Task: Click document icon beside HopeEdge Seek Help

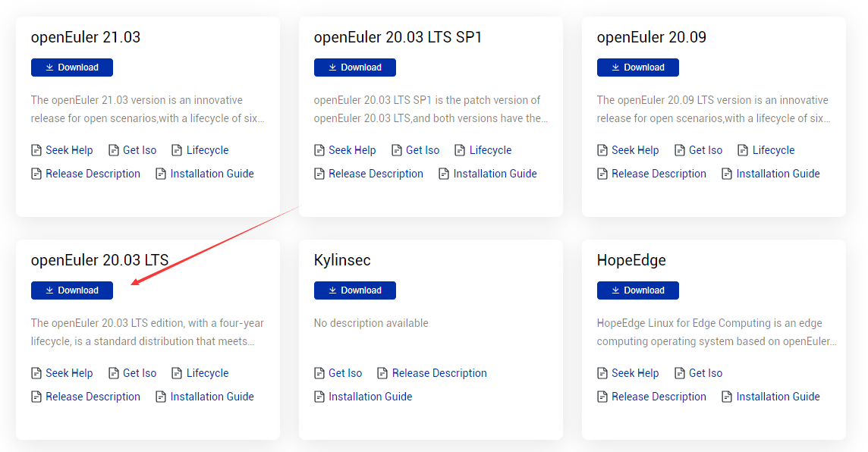Action: pyautogui.click(x=602, y=373)
